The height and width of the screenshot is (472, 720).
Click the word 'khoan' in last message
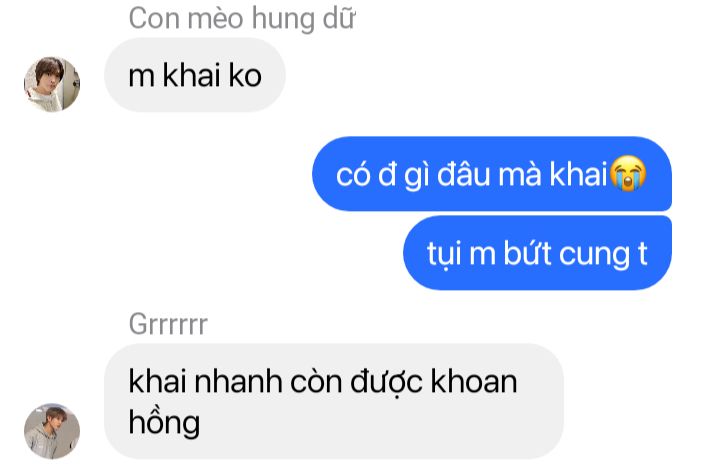(474, 381)
